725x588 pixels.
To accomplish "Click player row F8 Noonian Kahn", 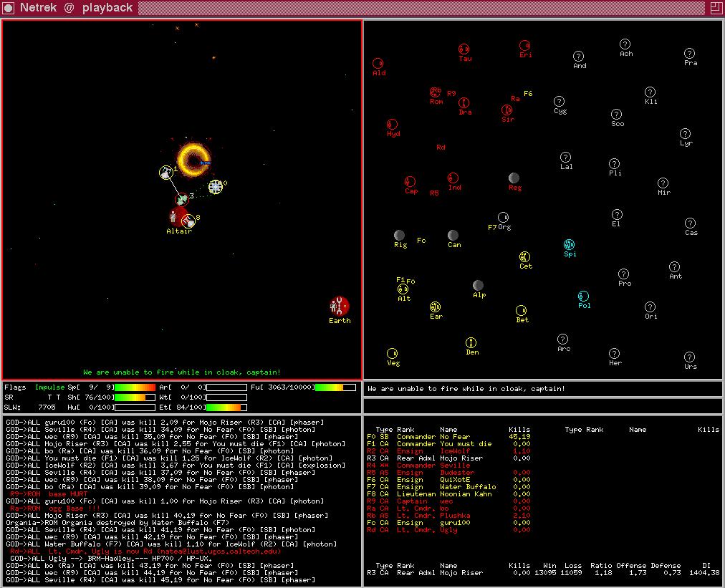I will [448, 494].
